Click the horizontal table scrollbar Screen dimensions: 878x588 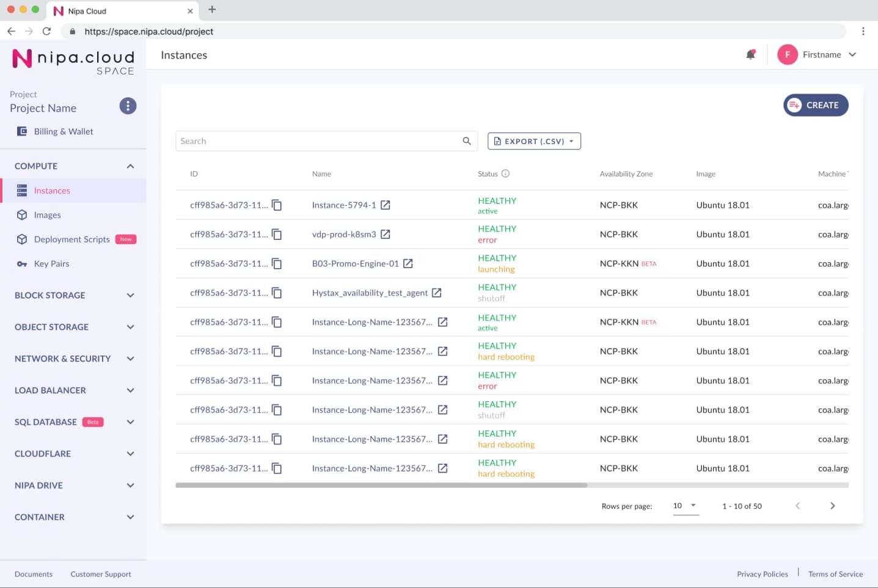[x=381, y=485]
